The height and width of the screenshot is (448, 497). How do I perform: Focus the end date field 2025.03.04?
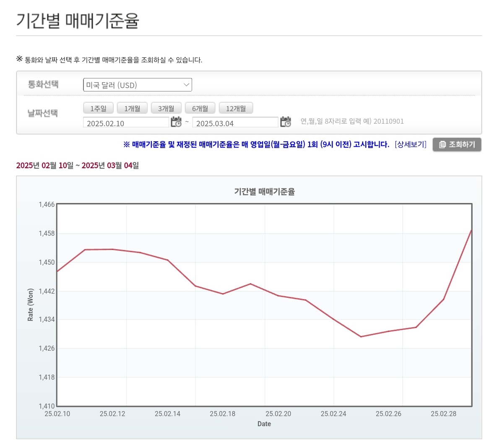pos(235,122)
